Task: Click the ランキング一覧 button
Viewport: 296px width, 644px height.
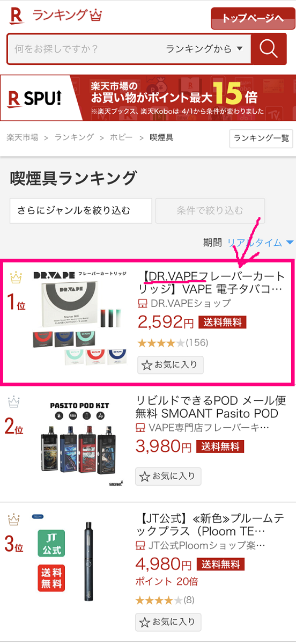Action: click(x=261, y=138)
